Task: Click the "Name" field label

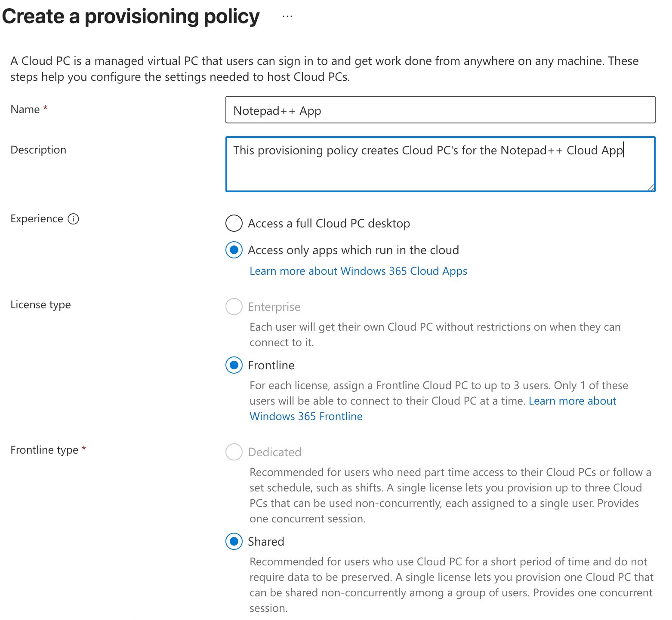Action: point(25,109)
